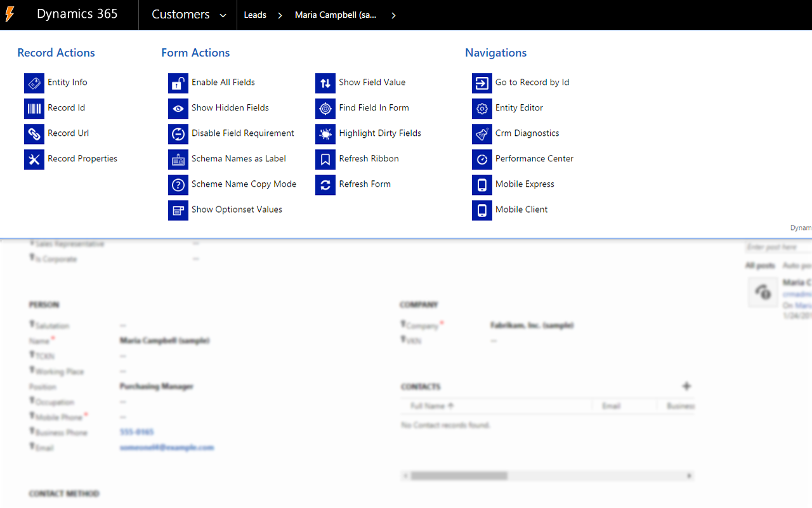Open the Performance Center gauge icon
The width and height of the screenshot is (812, 508).
(x=482, y=159)
